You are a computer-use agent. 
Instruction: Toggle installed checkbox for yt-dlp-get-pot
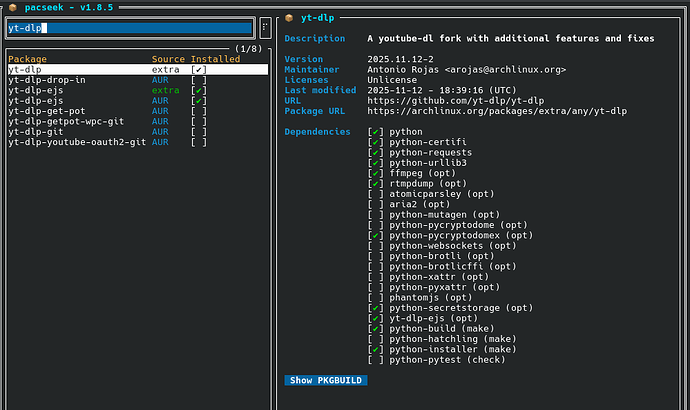[x=199, y=111]
